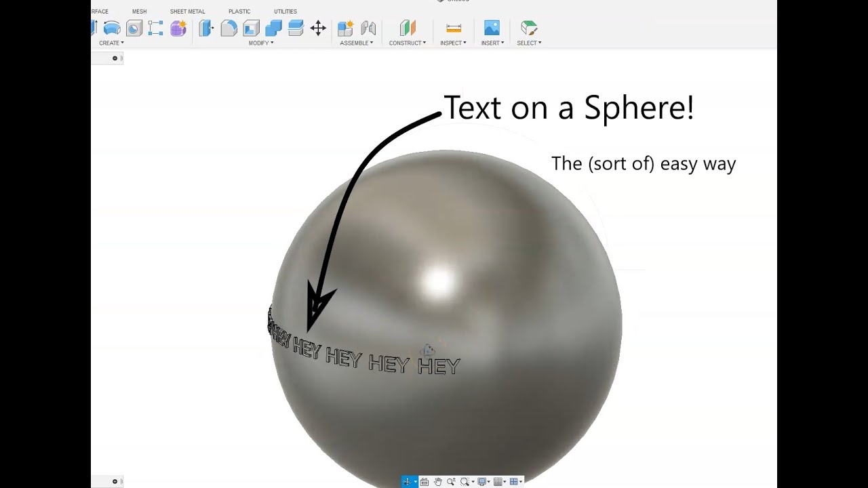Open the CONSTRUCT dropdown menu

408,43
